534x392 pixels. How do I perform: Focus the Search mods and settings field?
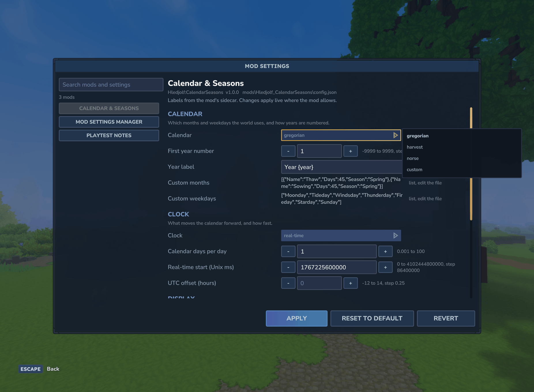pos(111,85)
